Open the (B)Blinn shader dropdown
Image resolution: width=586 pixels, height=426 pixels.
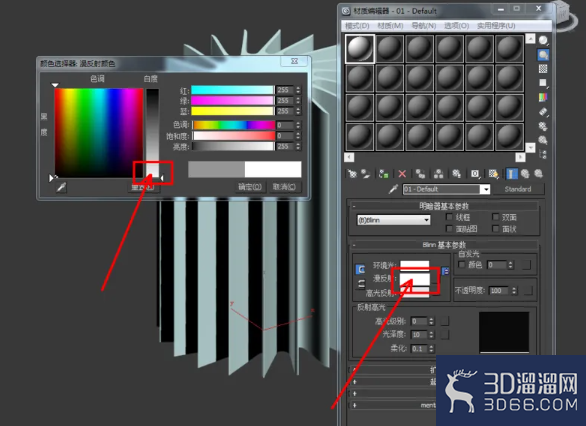pyautogui.click(x=394, y=220)
